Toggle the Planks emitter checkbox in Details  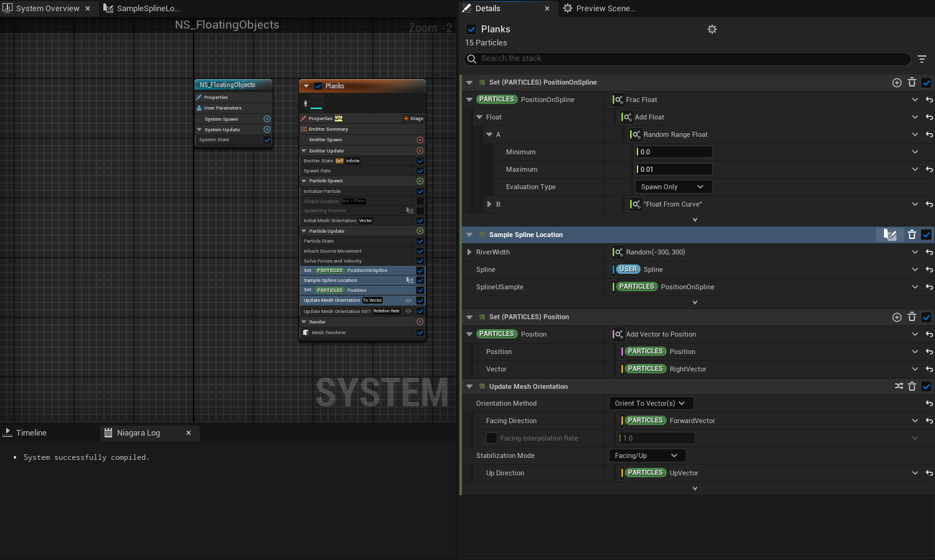point(471,29)
